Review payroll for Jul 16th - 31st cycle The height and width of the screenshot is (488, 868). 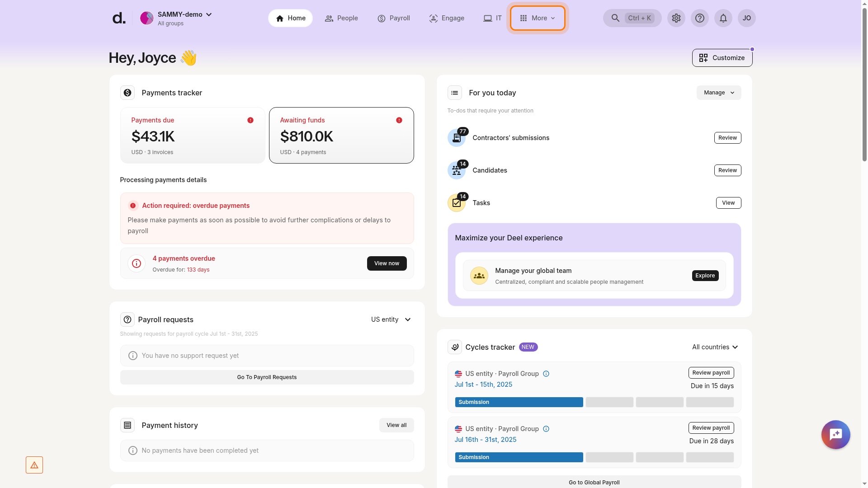click(711, 428)
